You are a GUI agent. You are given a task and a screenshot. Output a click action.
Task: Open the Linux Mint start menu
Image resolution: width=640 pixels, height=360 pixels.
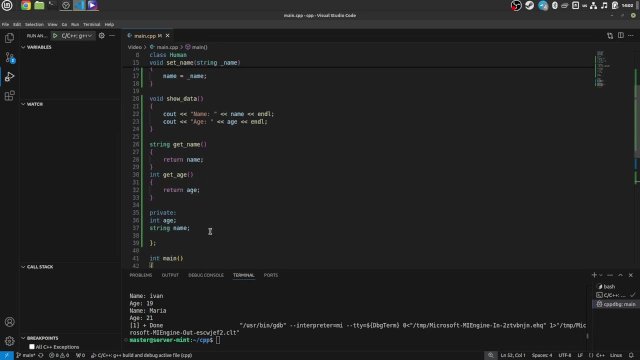pos(7,5)
